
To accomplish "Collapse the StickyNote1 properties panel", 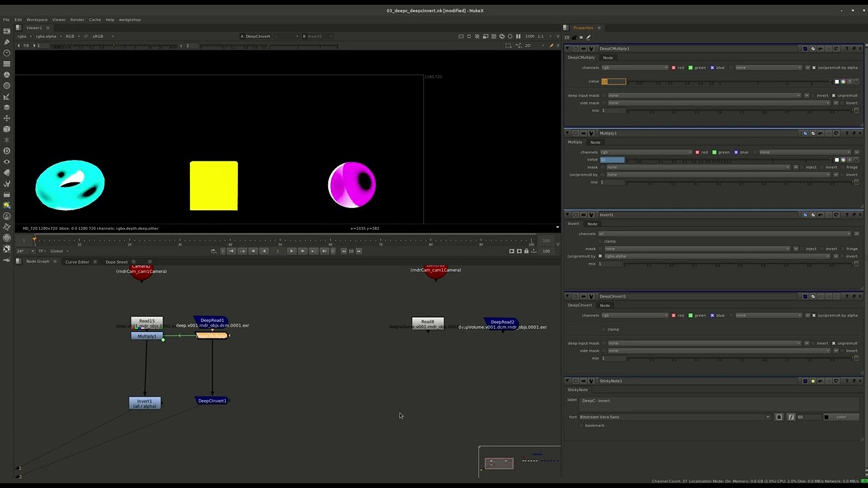I will coord(568,381).
